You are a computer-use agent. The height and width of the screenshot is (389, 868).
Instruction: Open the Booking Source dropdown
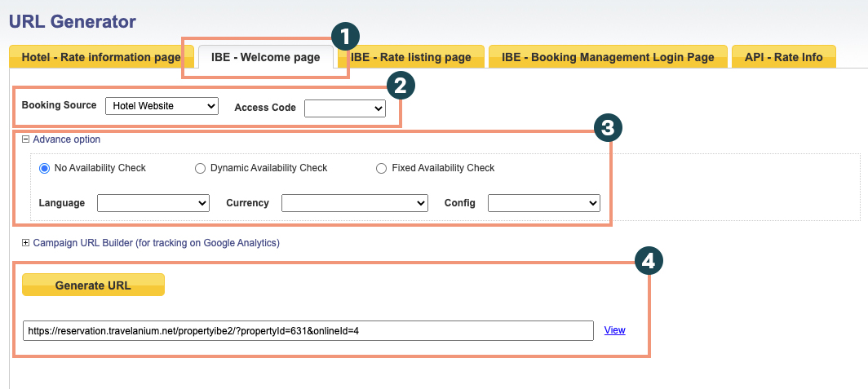point(162,106)
